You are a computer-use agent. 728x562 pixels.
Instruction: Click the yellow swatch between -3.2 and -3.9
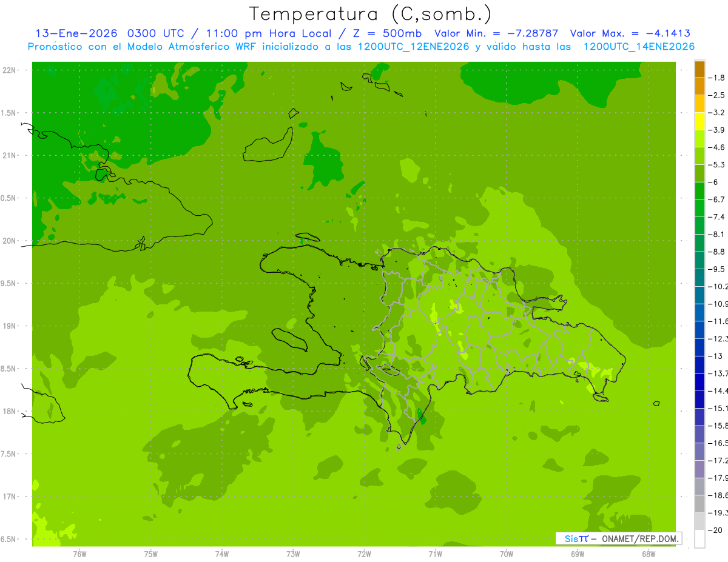point(699,121)
